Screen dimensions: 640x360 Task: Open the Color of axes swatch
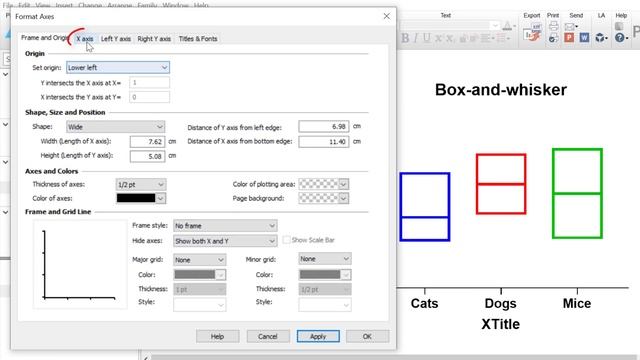coord(141,198)
